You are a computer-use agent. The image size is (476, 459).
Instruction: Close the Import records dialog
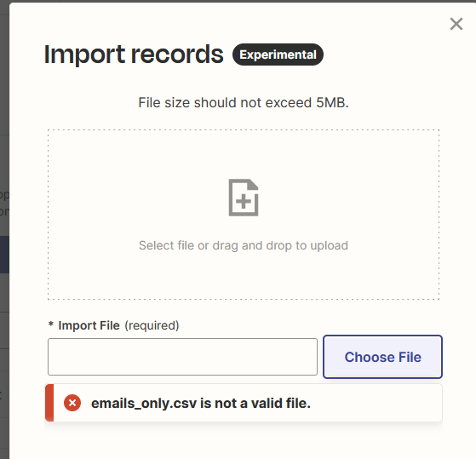pos(456,24)
